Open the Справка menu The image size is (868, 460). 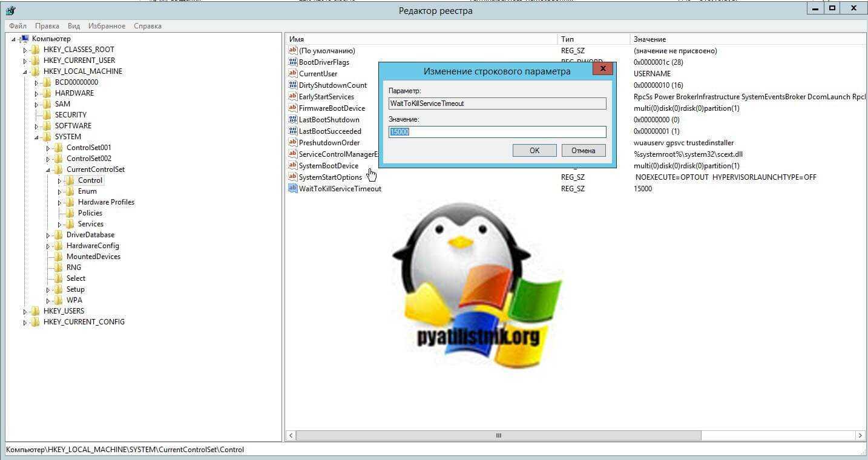pos(148,26)
